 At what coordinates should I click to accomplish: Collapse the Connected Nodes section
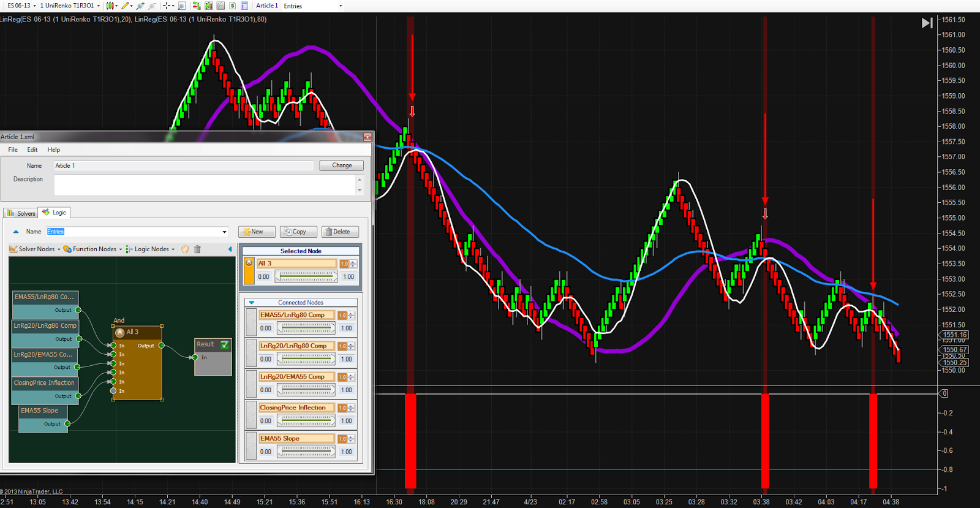click(x=251, y=303)
